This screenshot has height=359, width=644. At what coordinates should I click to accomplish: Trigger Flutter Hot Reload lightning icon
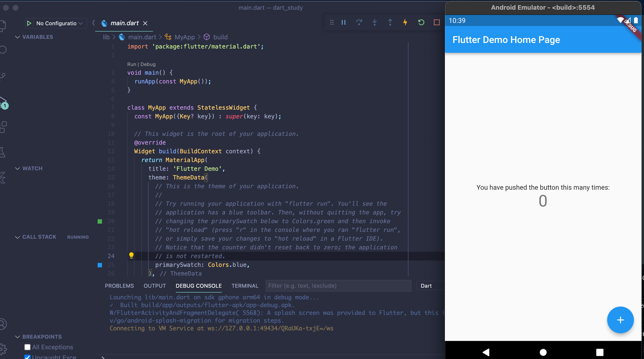point(405,23)
